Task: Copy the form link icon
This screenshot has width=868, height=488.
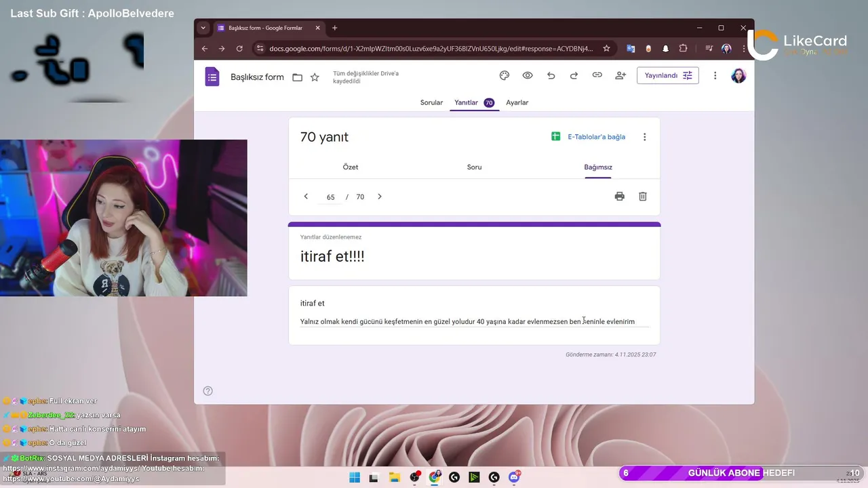Action: click(x=597, y=75)
